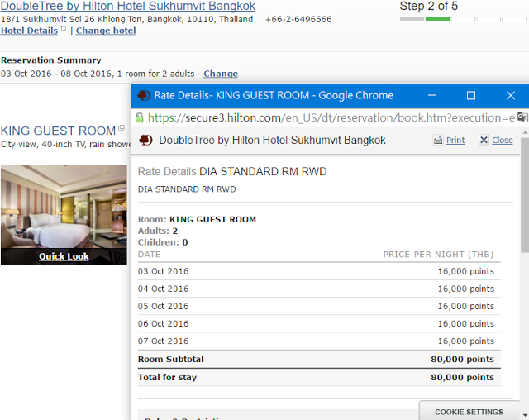Click the hotel address text line
This screenshot has width=529, height=420.
pyautogui.click(x=126, y=19)
